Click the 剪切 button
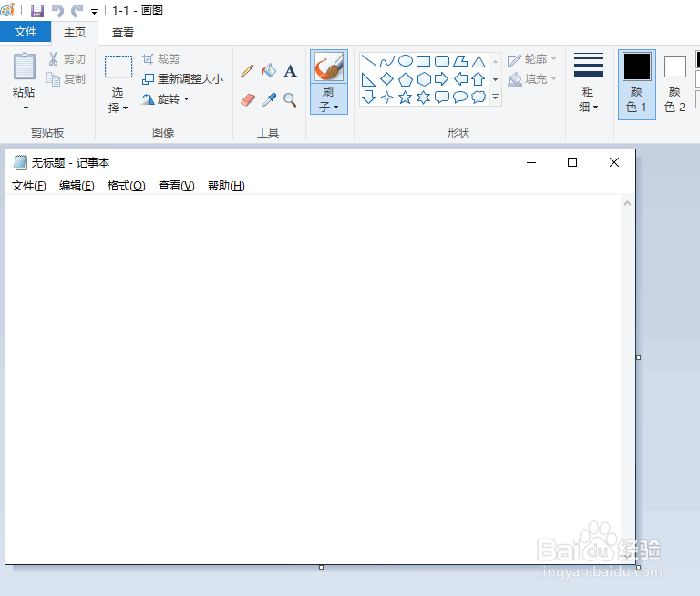Image resolution: width=700 pixels, height=596 pixels. (67, 59)
